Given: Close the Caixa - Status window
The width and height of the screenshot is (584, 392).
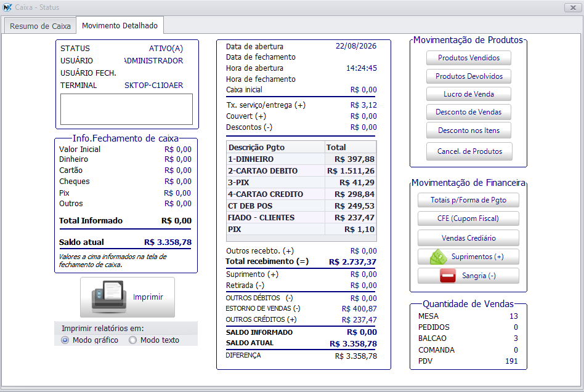Looking at the screenshot, I should tap(572, 7).
